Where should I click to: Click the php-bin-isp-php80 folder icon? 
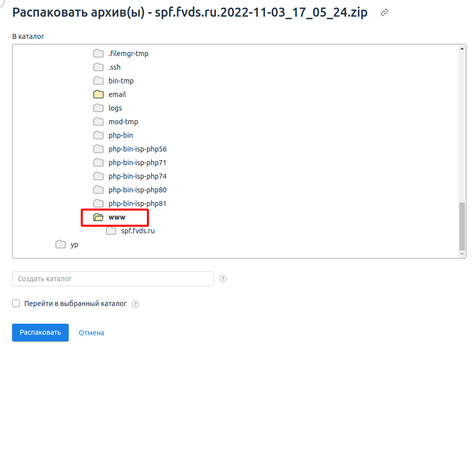(x=98, y=190)
